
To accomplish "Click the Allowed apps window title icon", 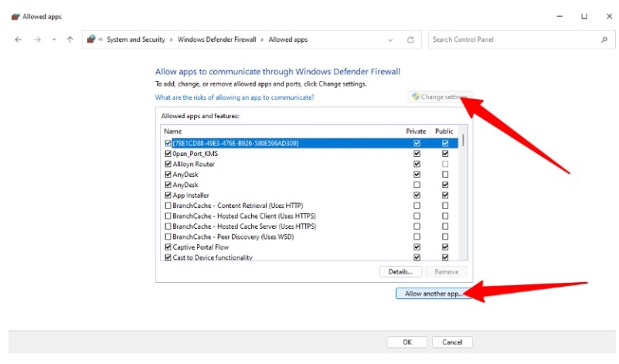I will tap(15, 16).
